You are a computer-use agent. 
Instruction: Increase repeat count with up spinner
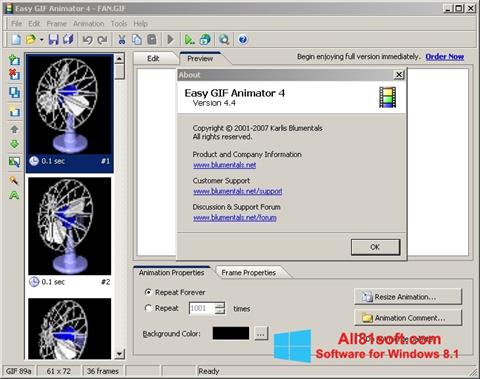tap(220, 305)
